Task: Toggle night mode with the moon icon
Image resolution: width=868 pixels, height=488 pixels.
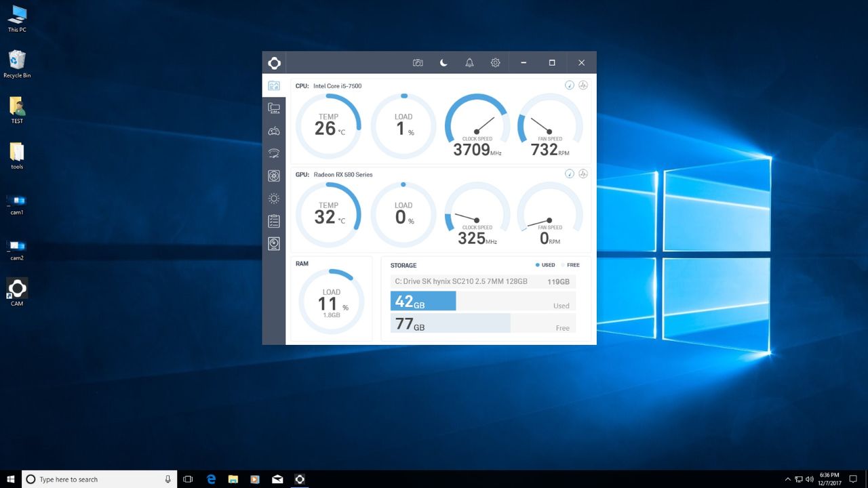Action: (x=443, y=63)
